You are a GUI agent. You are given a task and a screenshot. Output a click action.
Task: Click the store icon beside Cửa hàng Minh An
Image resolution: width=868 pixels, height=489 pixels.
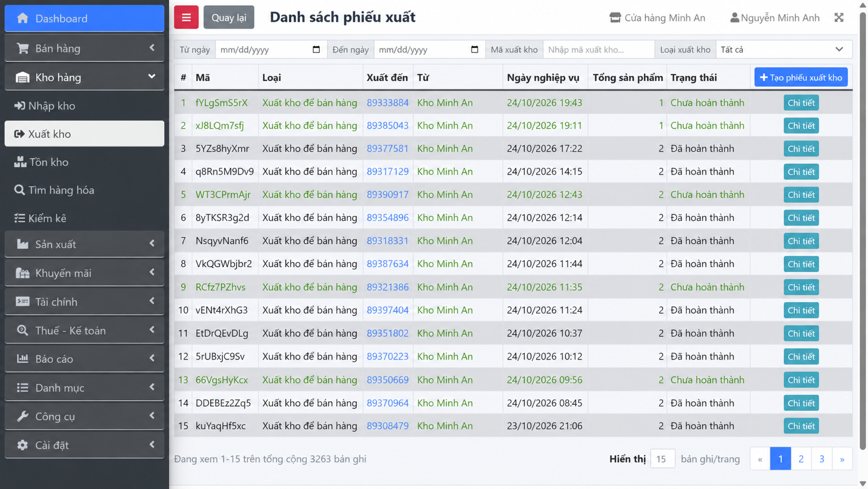pos(615,18)
